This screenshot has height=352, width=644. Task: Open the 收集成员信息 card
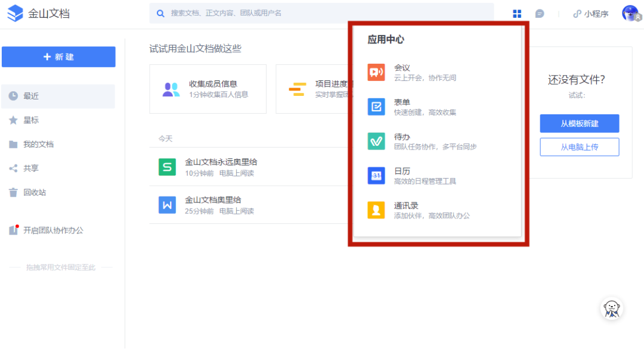click(x=208, y=89)
